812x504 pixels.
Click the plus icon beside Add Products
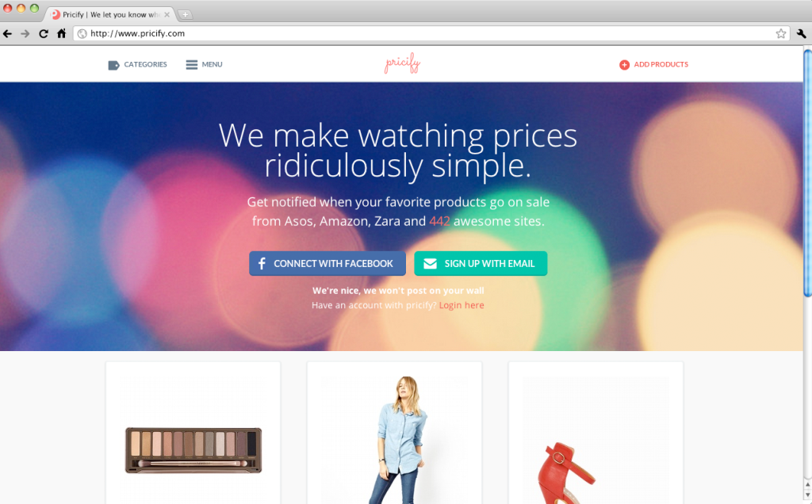coord(624,65)
